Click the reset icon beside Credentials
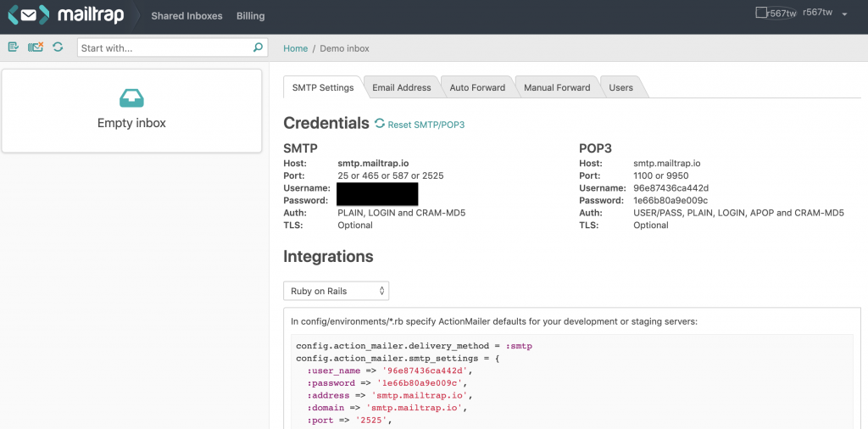This screenshot has width=868, height=429. [380, 124]
